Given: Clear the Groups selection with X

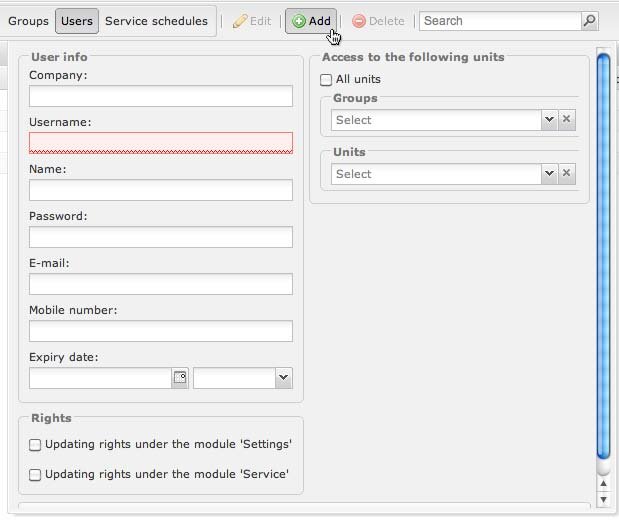Looking at the screenshot, I should (x=566, y=120).
